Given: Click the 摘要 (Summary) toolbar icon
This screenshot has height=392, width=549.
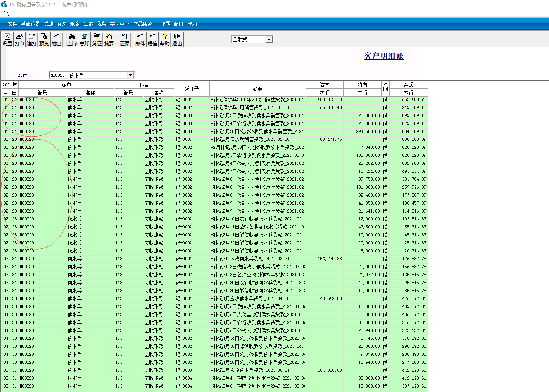Looking at the screenshot, I should pyautogui.click(x=109, y=39).
